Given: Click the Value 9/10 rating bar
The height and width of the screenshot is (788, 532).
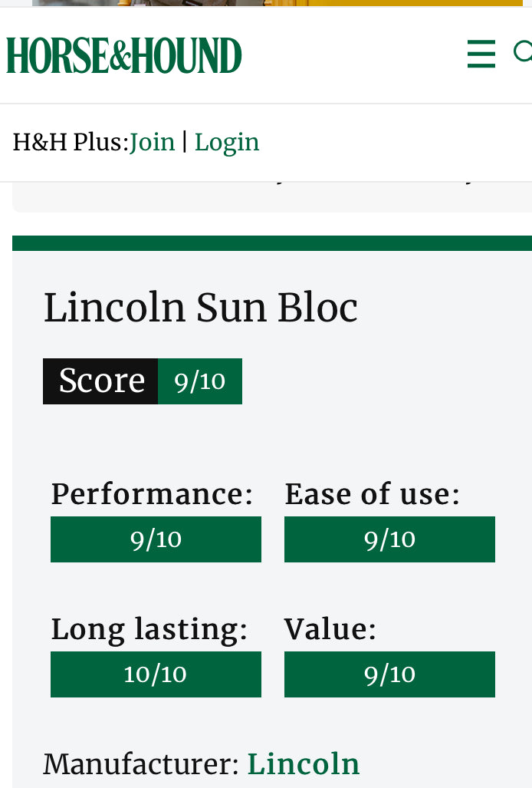Looking at the screenshot, I should tap(389, 674).
